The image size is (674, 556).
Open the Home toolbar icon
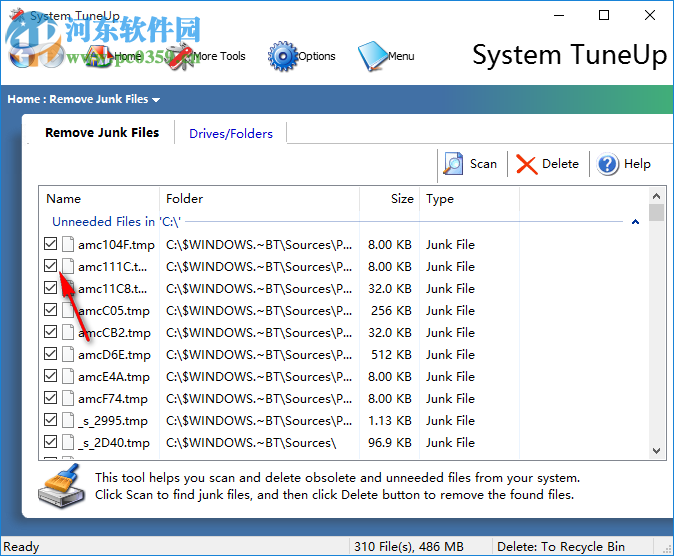pyautogui.click(x=100, y=56)
